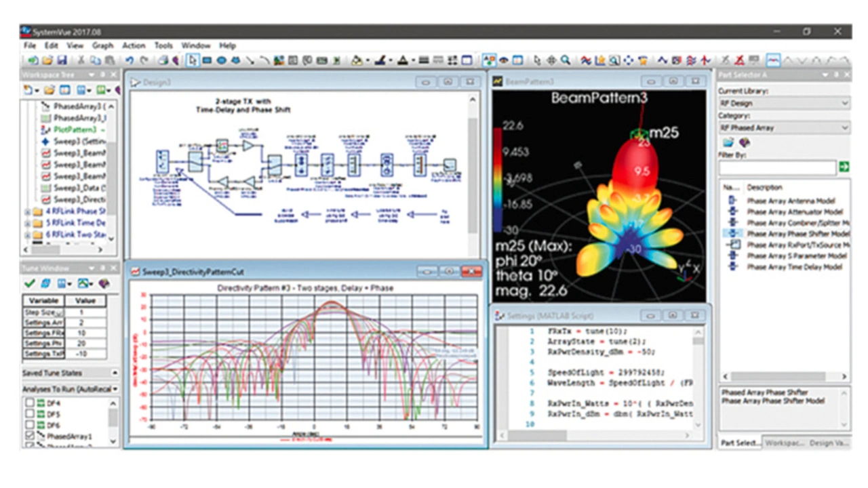Toggle the DF5 analysis checkbox
Viewport: 868px width, 488px height.
point(30,414)
